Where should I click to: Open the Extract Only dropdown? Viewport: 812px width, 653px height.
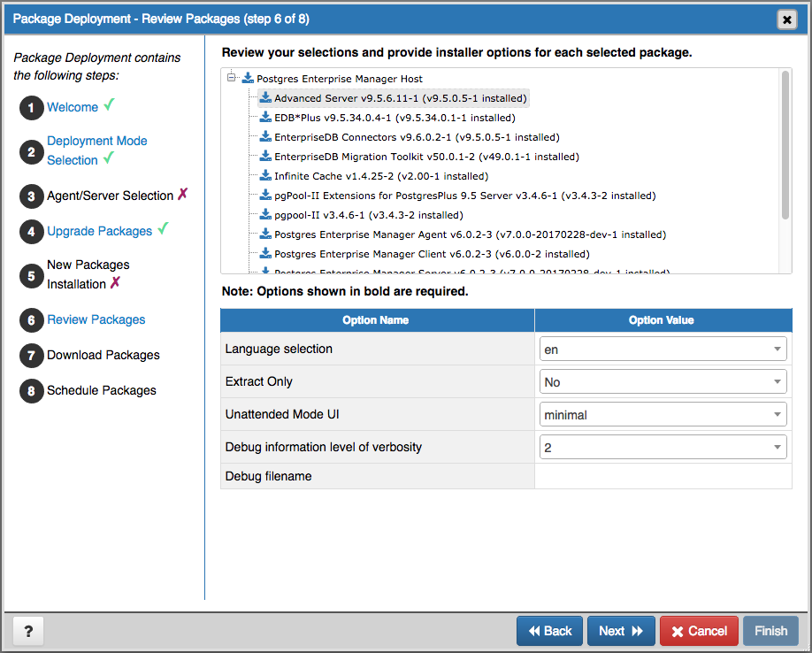(663, 381)
